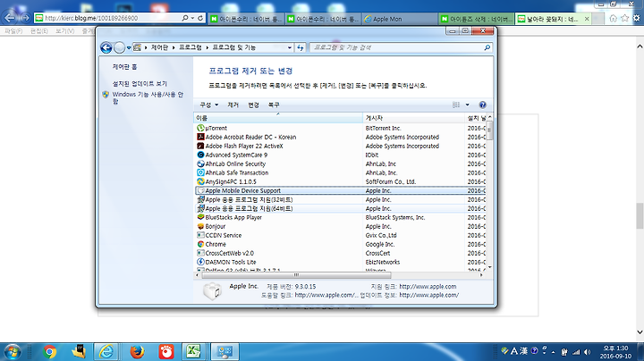
Task: Click DAEMON Tools Lite icon
Action: tap(200, 262)
